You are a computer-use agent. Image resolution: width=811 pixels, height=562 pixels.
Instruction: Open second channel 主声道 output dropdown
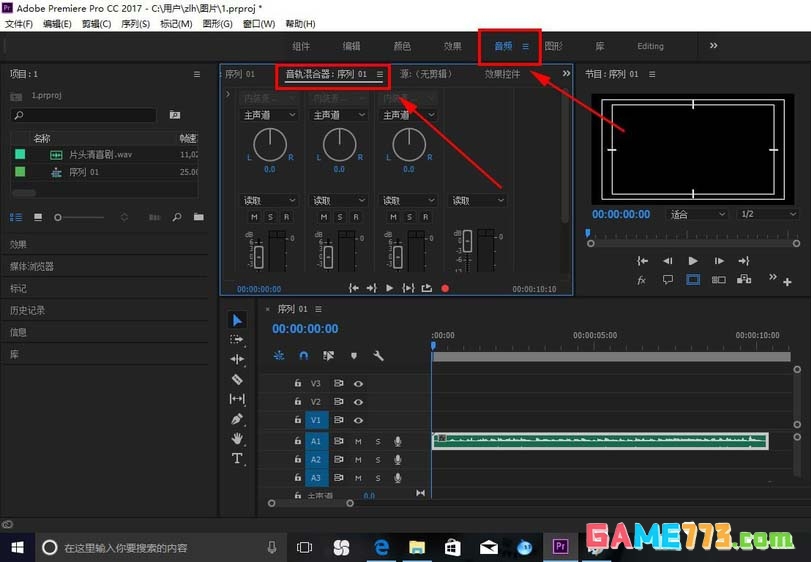(338, 115)
